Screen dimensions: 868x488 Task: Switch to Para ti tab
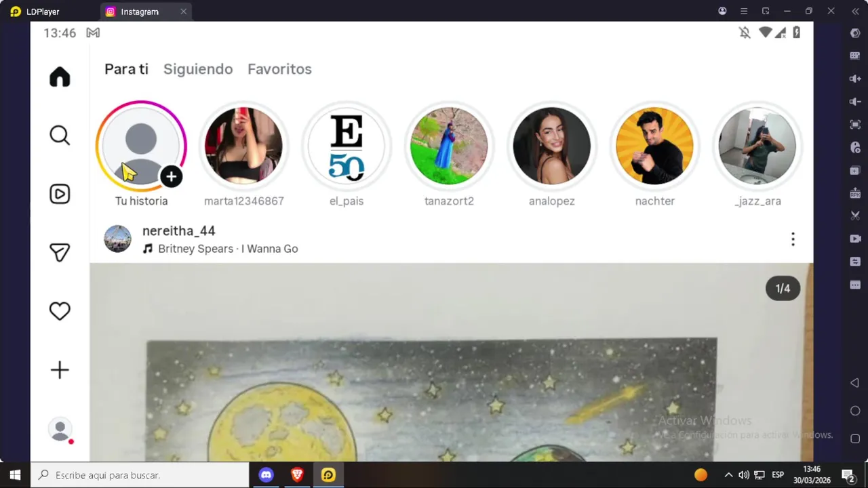coord(126,69)
